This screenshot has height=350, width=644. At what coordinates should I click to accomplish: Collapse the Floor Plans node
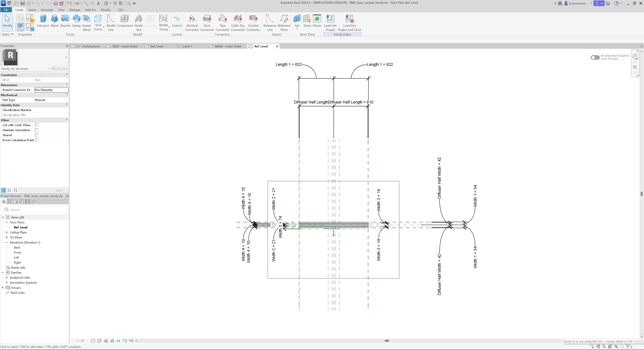coord(7,222)
